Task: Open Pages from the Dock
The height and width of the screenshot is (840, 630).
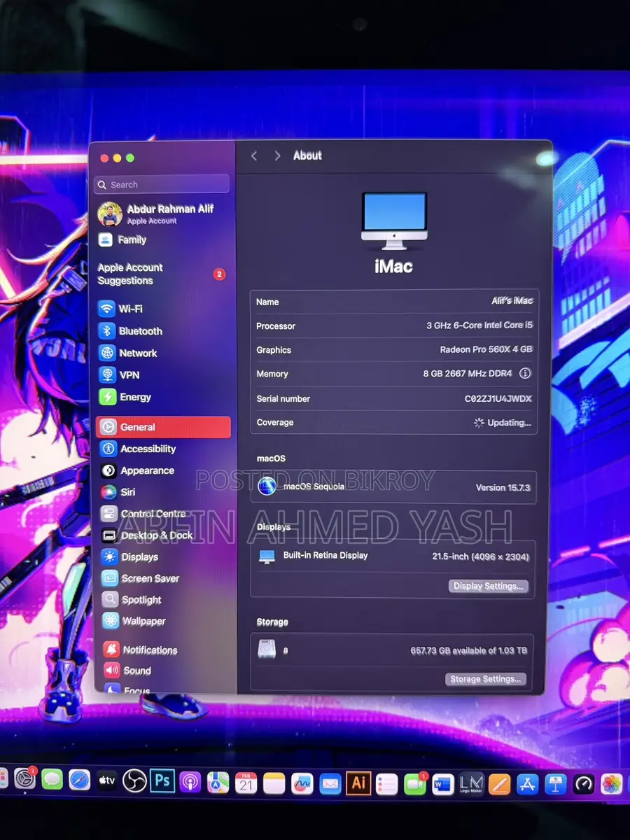Action: coord(499,784)
